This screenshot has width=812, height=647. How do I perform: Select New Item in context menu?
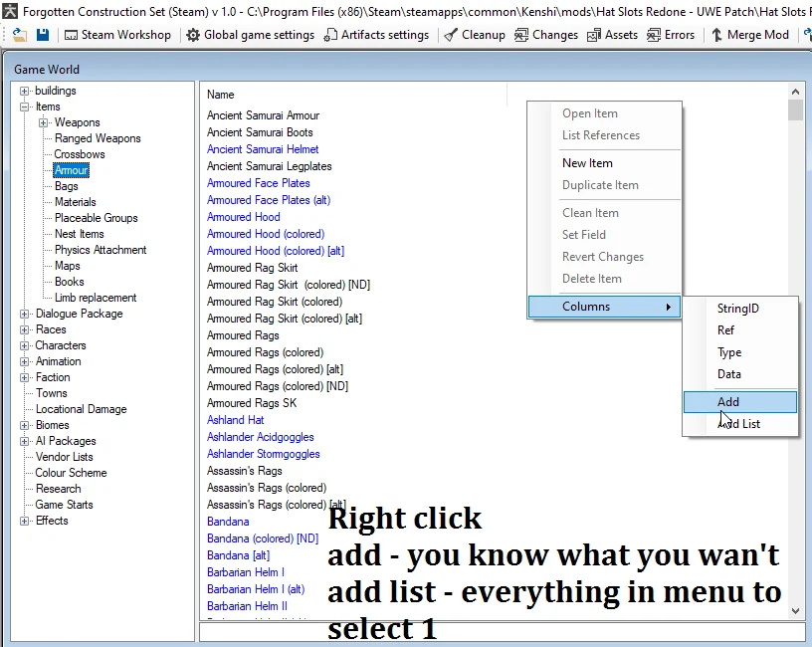[x=587, y=163]
